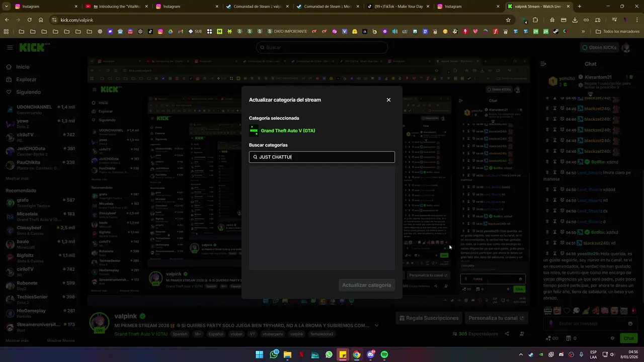Open the HioGameplay recommended channel
Viewport: 644px width, 362px height.
pyautogui.click(x=40, y=313)
